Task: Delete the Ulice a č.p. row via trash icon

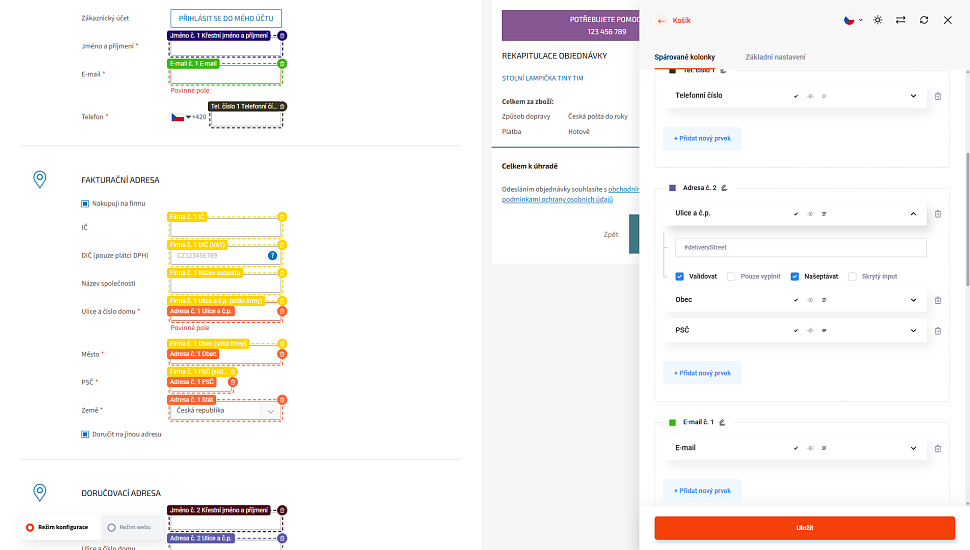Action: pyautogui.click(x=938, y=213)
